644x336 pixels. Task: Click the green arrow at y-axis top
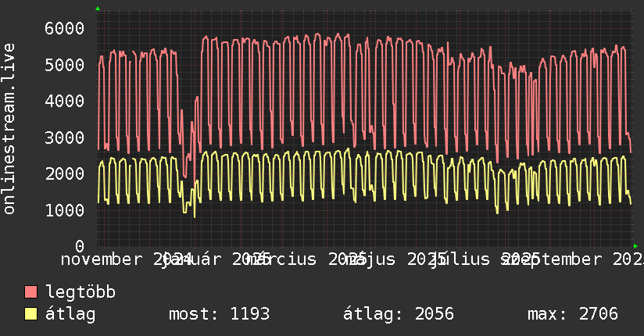coord(98,9)
